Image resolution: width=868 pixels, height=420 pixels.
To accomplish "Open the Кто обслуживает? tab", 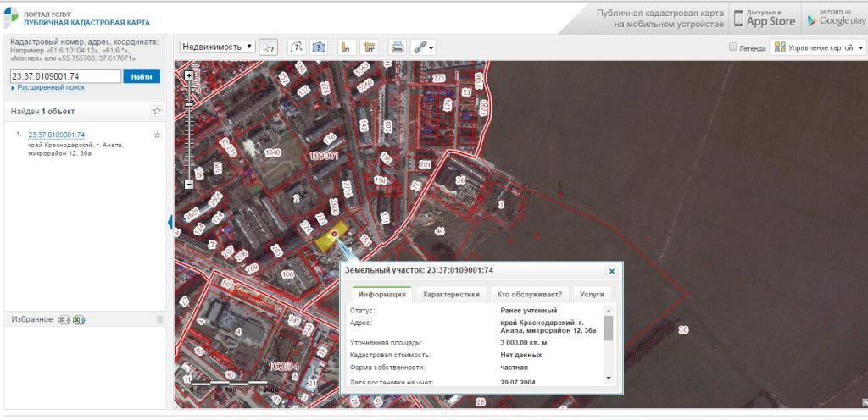I will (x=530, y=294).
